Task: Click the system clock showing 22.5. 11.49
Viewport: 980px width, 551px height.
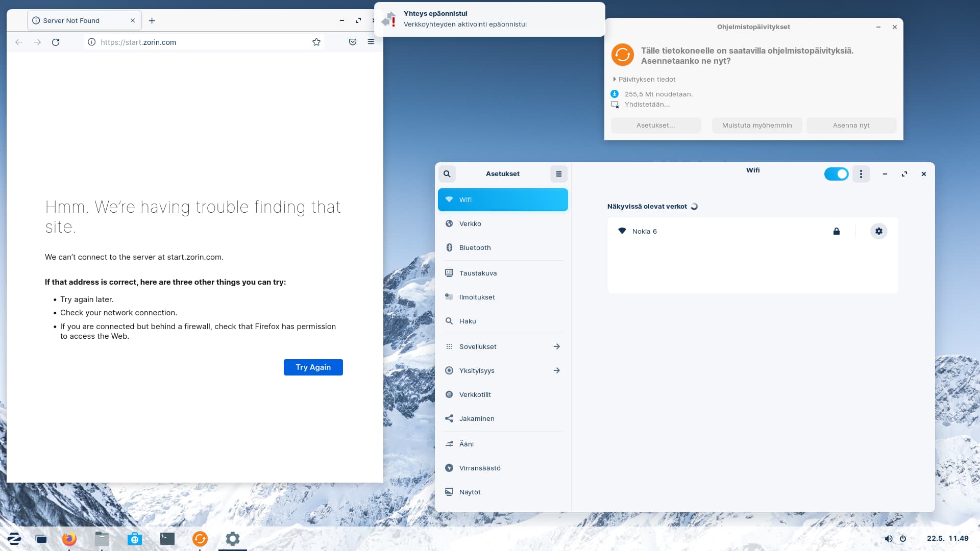Action: [x=948, y=538]
